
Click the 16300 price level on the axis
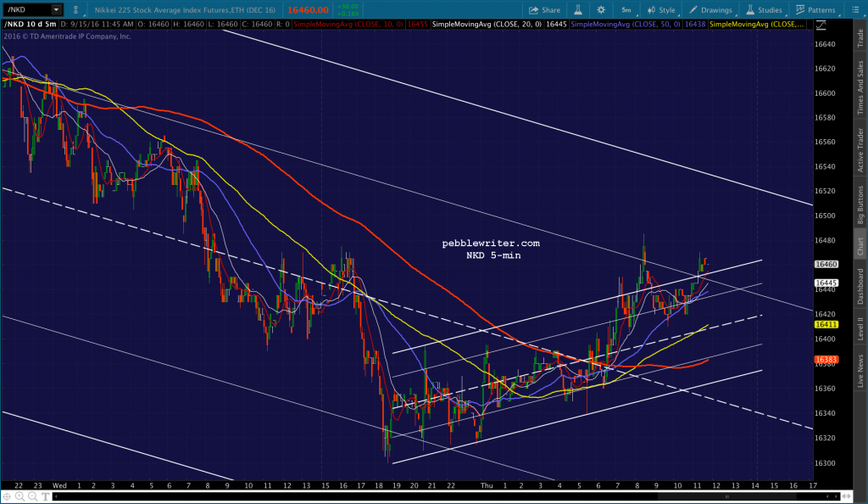click(x=825, y=463)
